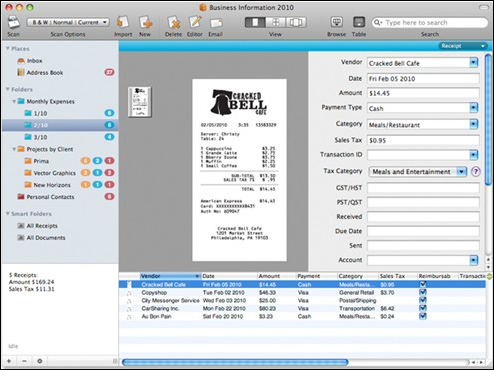Screen dimensions: 494x370
Task: Collapse the Monthly Expenses folder
Action: click(14, 101)
